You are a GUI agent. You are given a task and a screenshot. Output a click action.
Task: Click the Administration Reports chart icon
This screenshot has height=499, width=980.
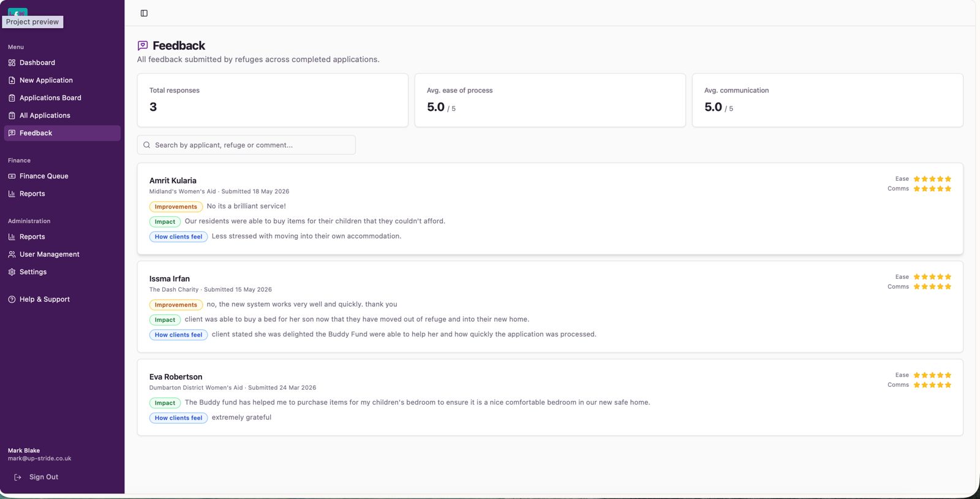tap(12, 237)
